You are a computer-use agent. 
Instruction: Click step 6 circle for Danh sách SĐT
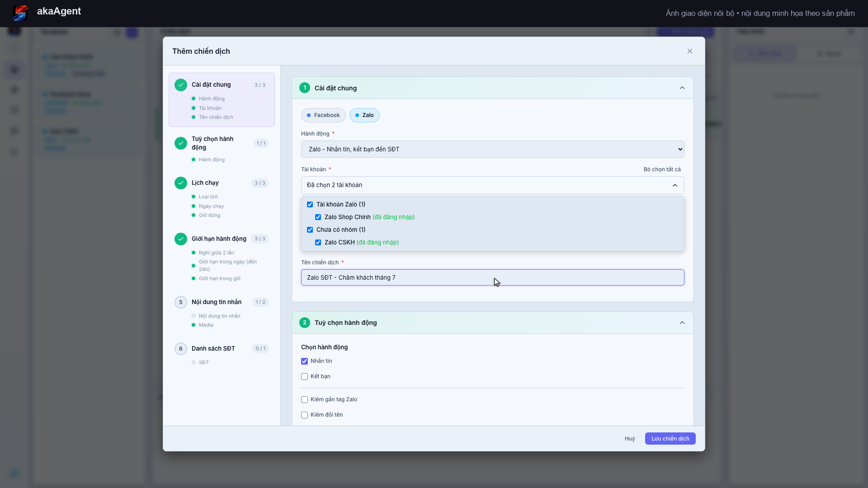point(181,349)
